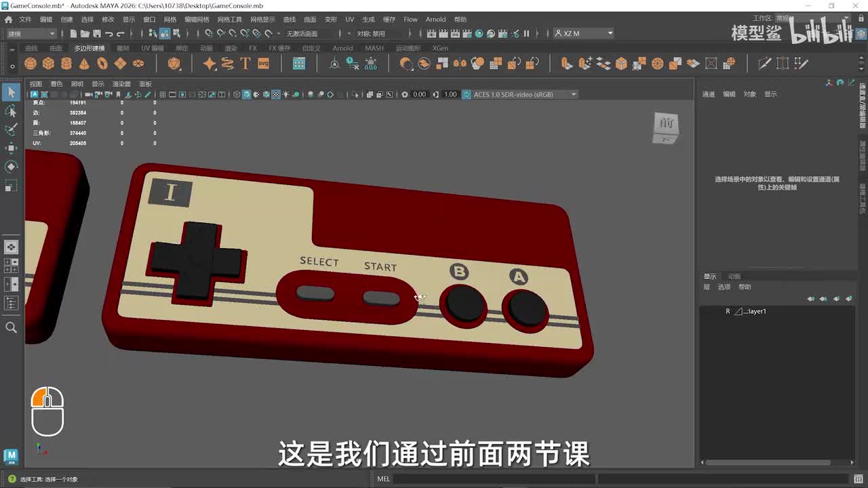Create a polygon cube from the shelf
This screenshot has width=868, height=488.
48,64
